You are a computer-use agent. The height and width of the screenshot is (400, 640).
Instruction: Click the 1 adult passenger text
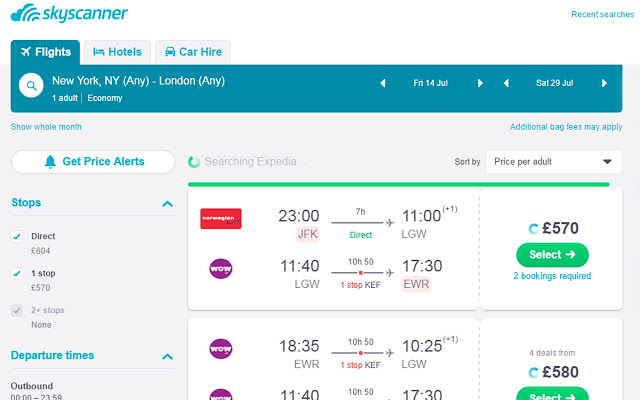tap(64, 98)
